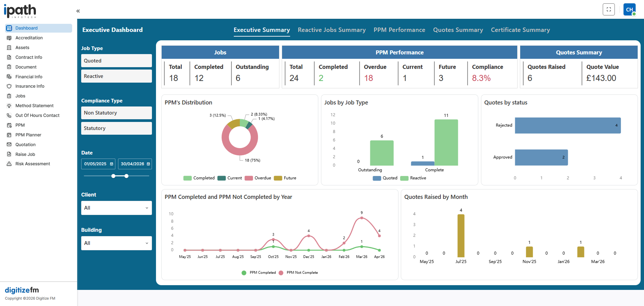Open the Assets page
Image resolution: width=644 pixels, height=306 pixels.
click(39, 48)
